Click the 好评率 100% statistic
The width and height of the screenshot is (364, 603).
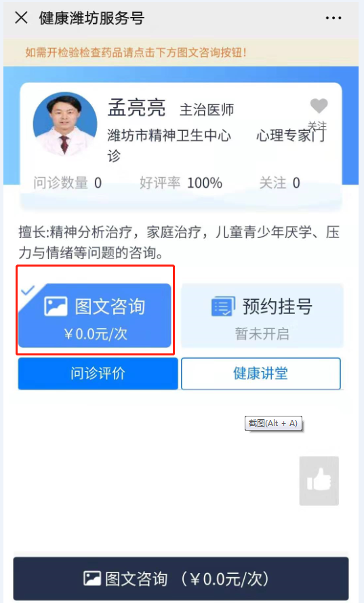[x=181, y=182]
